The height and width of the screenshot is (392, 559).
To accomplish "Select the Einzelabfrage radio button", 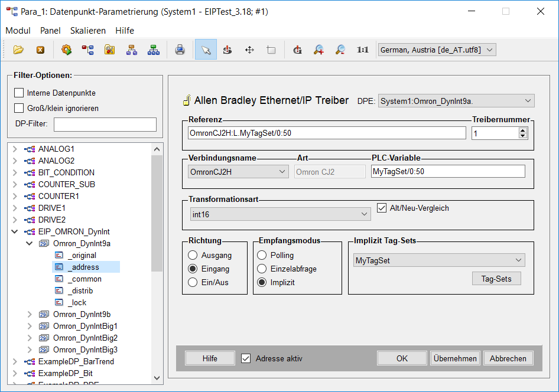I will pyautogui.click(x=262, y=269).
